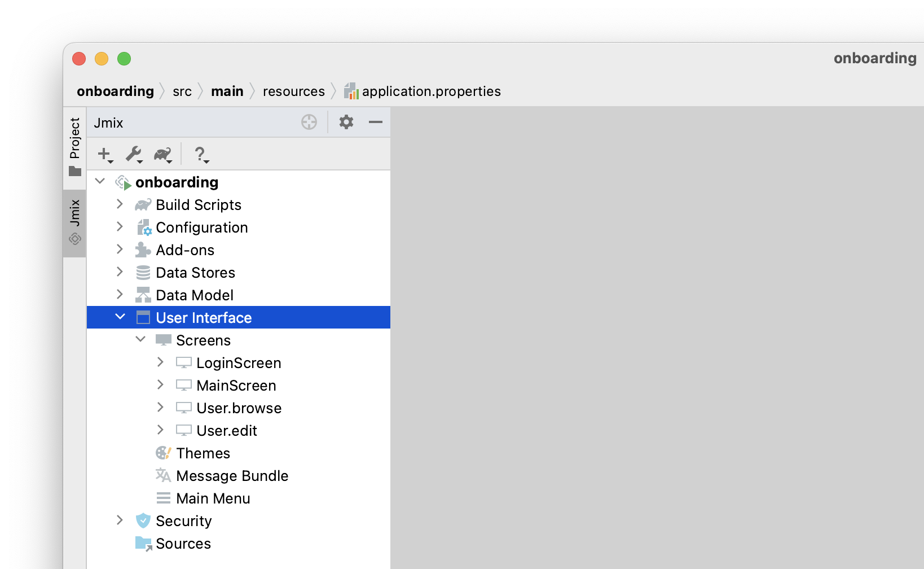Click the Screens monitor icon
This screenshot has height=569, width=924.
[x=164, y=340]
